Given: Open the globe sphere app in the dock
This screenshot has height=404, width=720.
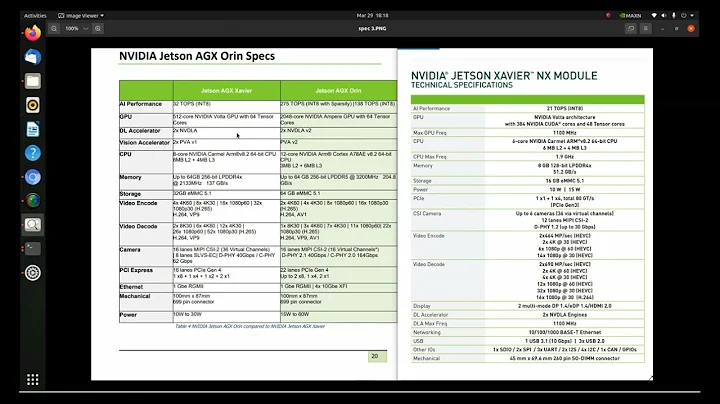Looking at the screenshot, I should [x=33, y=201].
